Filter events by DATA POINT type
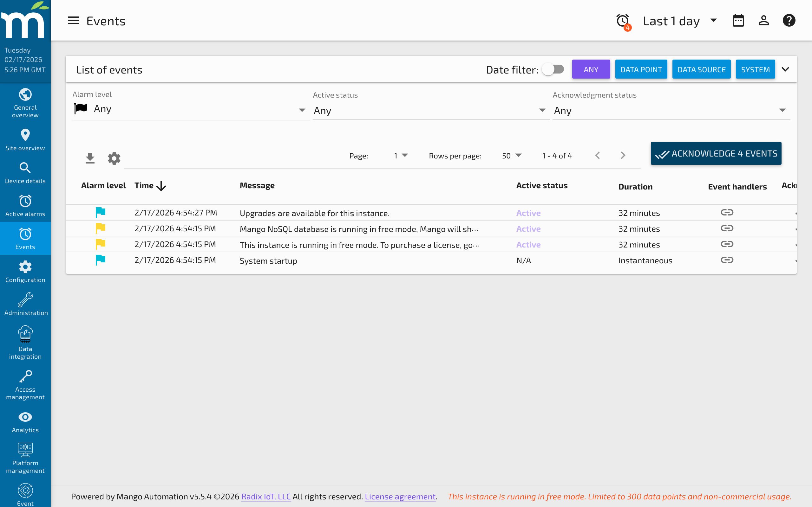 point(641,69)
